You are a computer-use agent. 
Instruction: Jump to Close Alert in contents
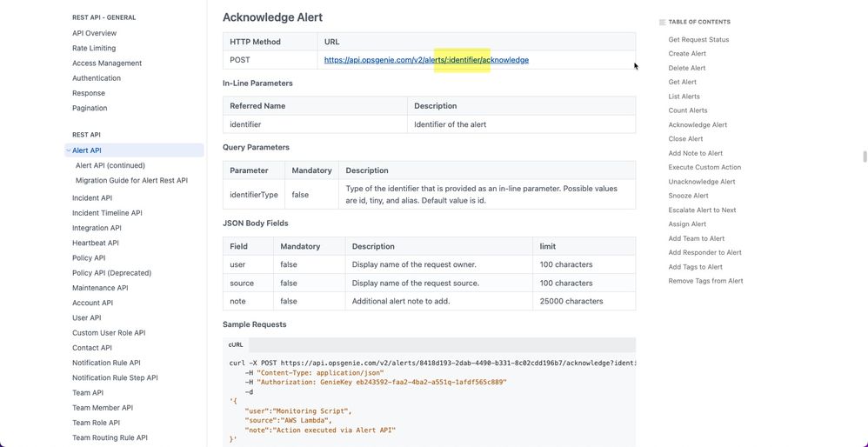[x=686, y=139]
